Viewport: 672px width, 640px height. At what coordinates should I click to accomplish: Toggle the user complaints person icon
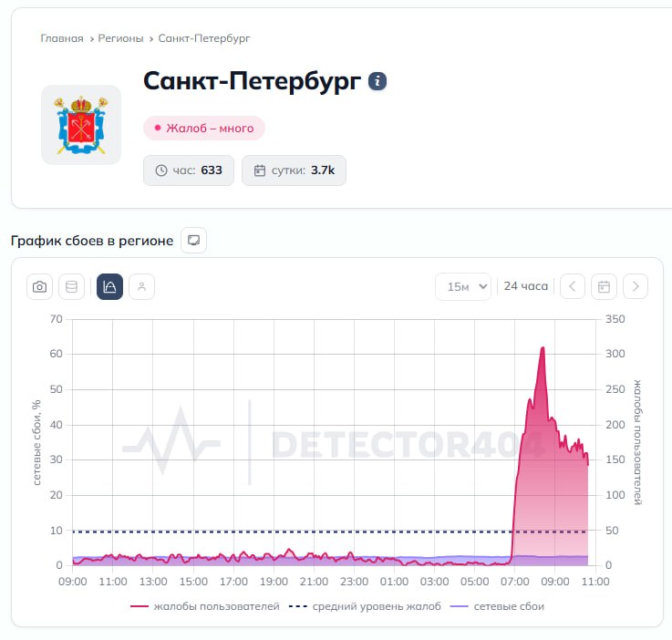point(141,286)
